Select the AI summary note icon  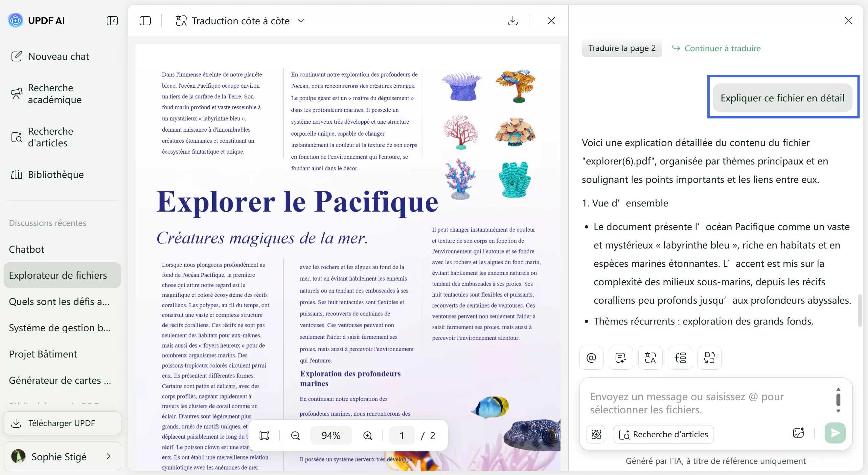[x=621, y=357]
